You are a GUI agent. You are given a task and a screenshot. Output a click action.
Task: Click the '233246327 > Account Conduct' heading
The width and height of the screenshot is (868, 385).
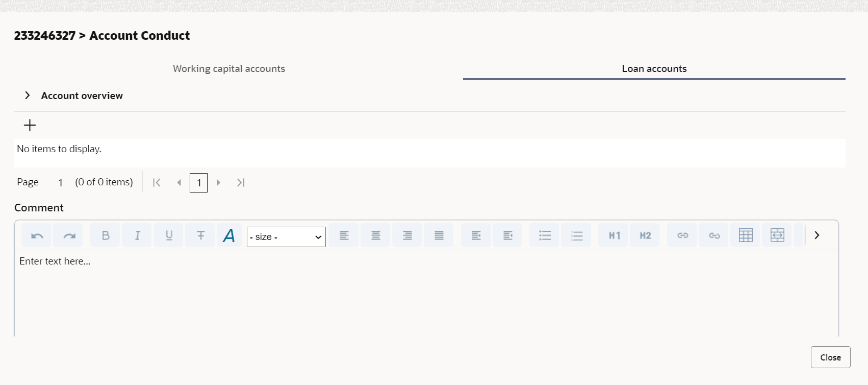tap(102, 36)
